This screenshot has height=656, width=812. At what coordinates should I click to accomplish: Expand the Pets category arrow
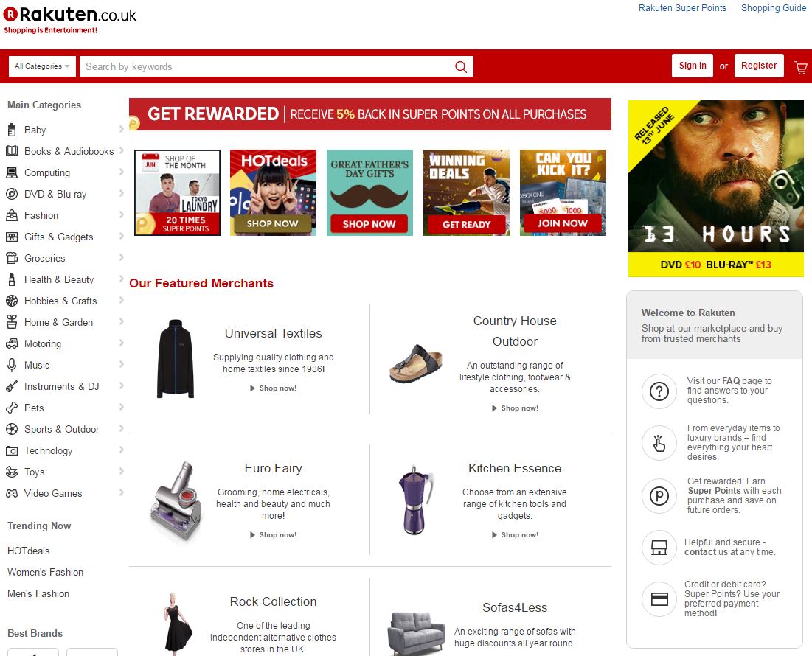click(x=121, y=407)
